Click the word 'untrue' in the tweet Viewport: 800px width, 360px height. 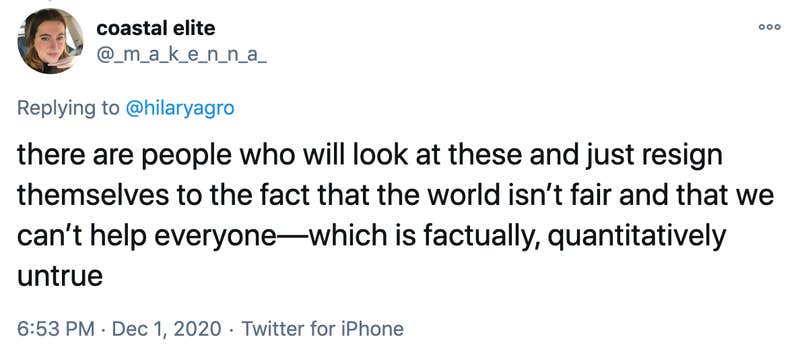tap(60, 276)
